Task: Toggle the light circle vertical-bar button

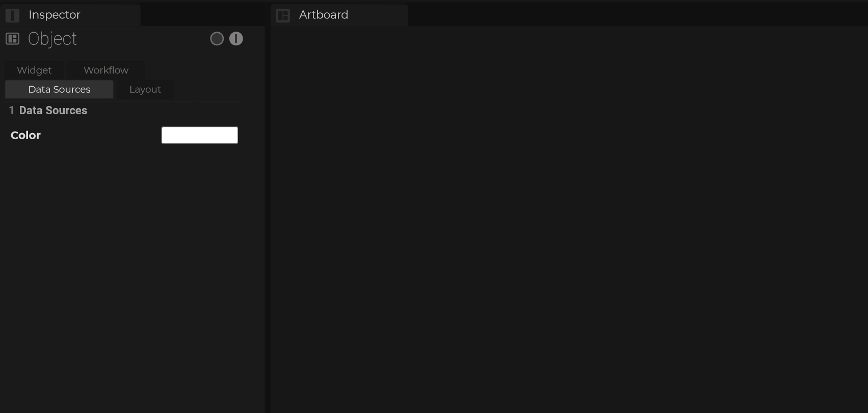Action: [x=236, y=39]
